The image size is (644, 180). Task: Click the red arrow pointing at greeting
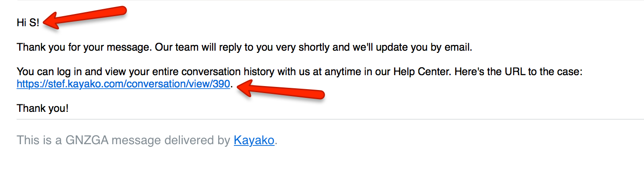(x=86, y=17)
